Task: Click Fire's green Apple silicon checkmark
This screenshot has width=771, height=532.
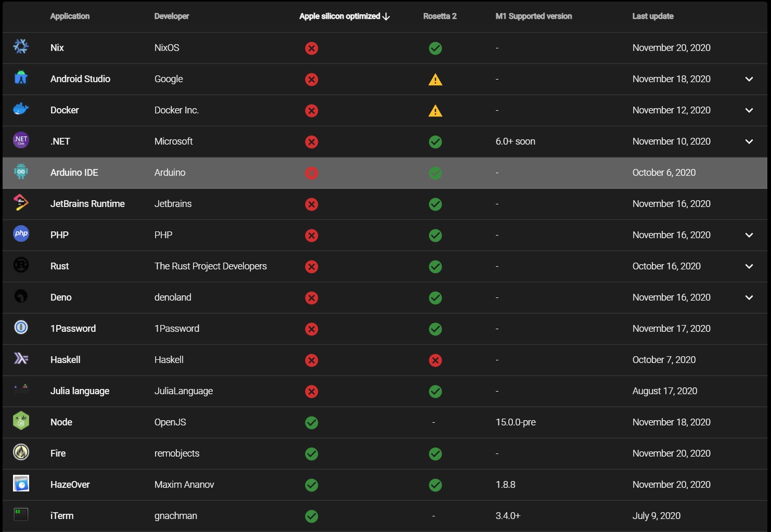Action: (312, 454)
